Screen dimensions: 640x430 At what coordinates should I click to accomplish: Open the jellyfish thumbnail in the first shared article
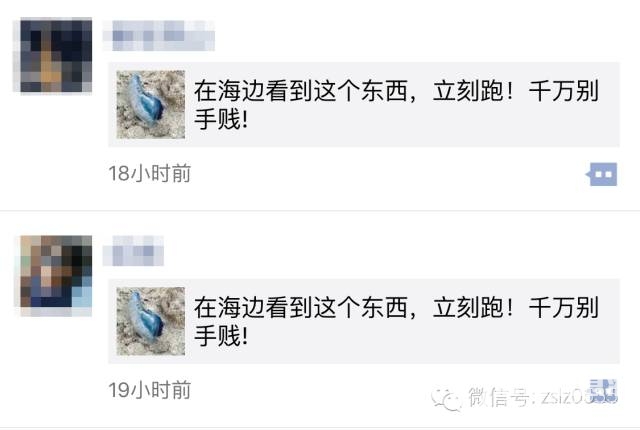pyautogui.click(x=151, y=104)
